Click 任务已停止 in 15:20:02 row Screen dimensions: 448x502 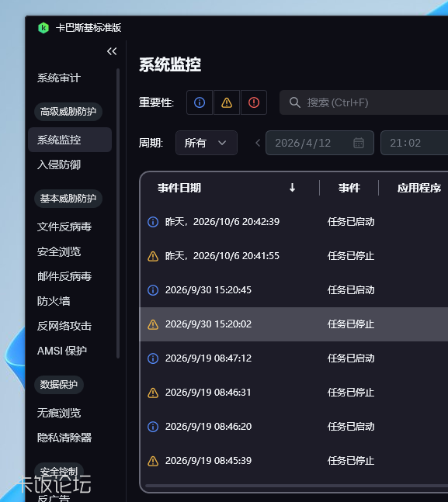coord(351,324)
